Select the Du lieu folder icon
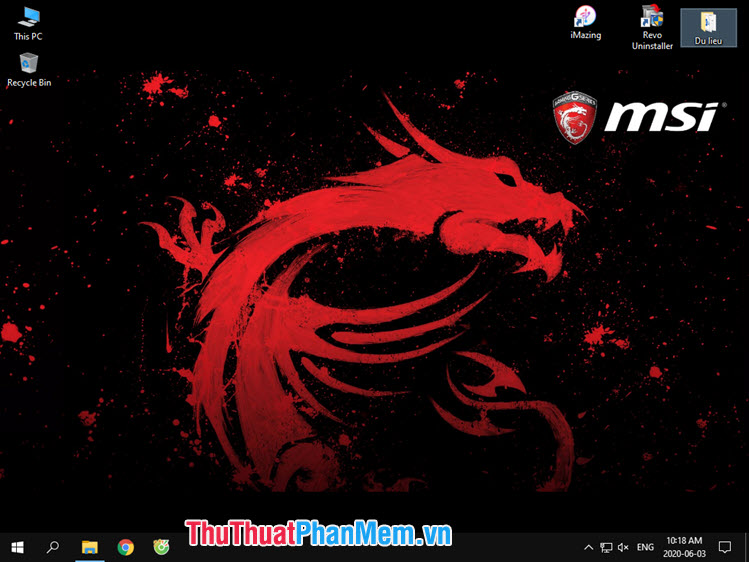This screenshot has height=562, width=749. 708,28
